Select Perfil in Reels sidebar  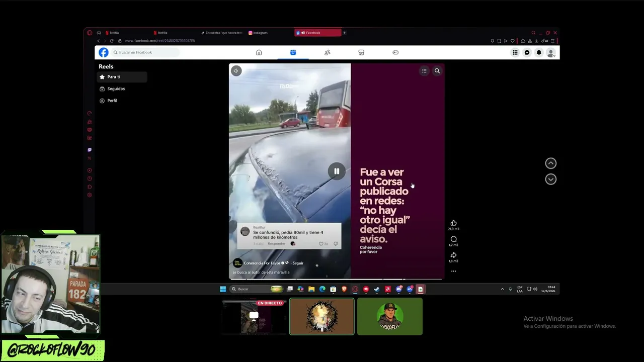(122, 101)
